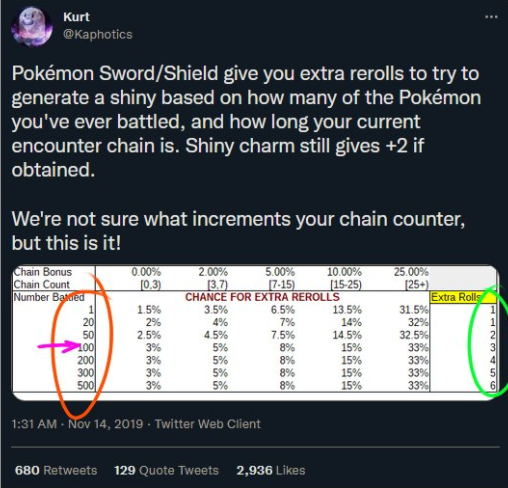The width and height of the screenshot is (508, 488).
Task: Show the 2,936 Likes list
Action: [271, 470]
